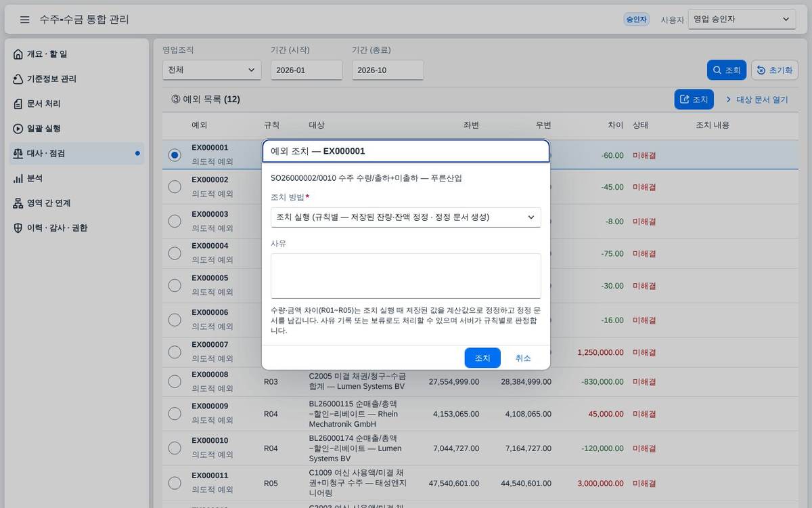The width and height of the screenshot is (812, 508).
Task: Click the magnifier icon in 조회 button
Action: (x=717, y=70)
